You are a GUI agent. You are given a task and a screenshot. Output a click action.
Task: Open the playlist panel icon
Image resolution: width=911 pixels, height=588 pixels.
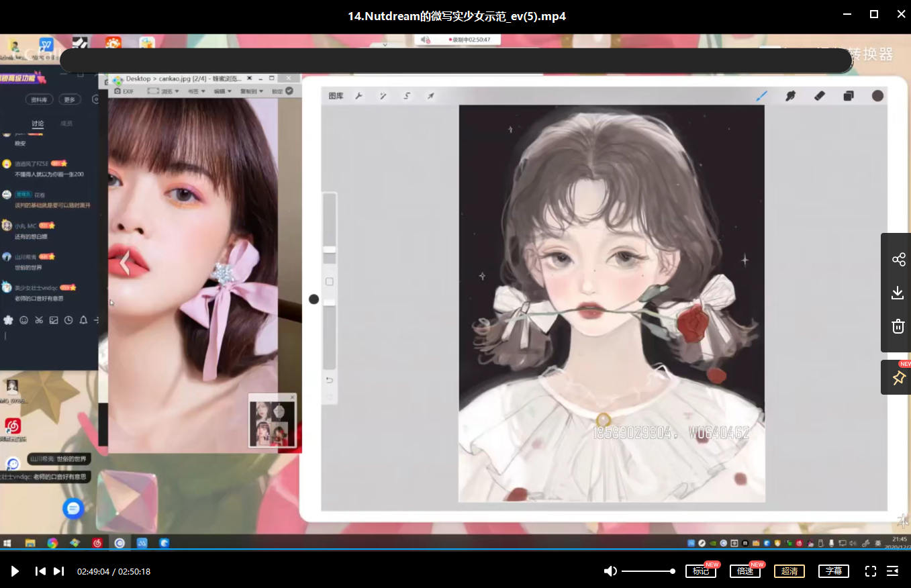pos(892,571)
